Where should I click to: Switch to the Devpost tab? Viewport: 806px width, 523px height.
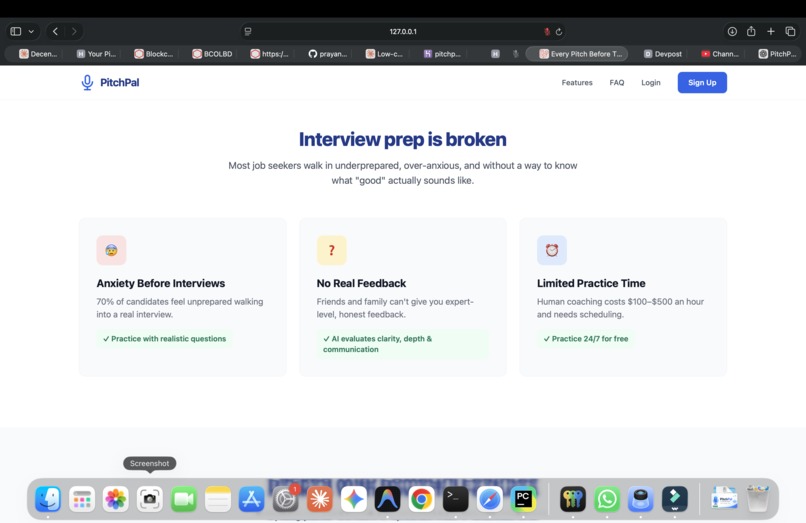click(663, 53)
